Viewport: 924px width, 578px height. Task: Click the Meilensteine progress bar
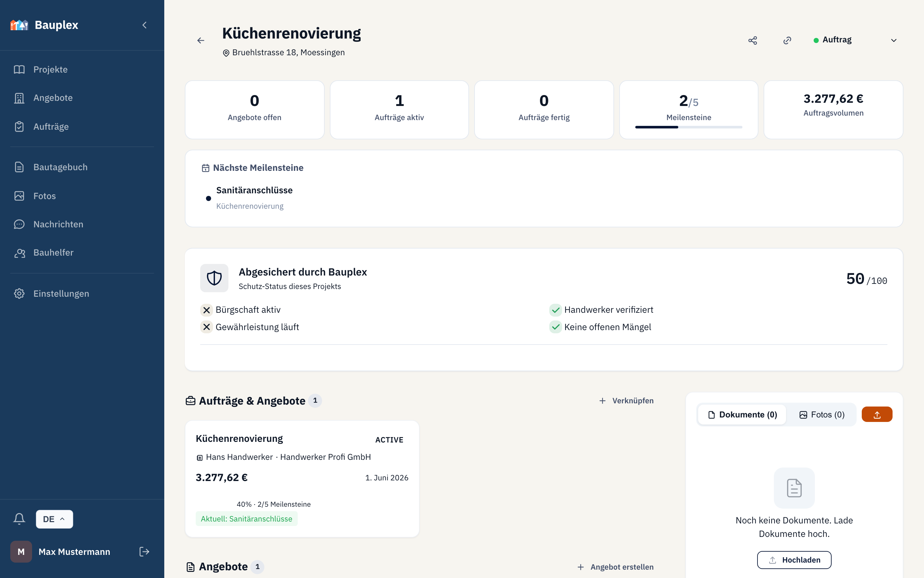pyautogui.click(x=689, y=127)
